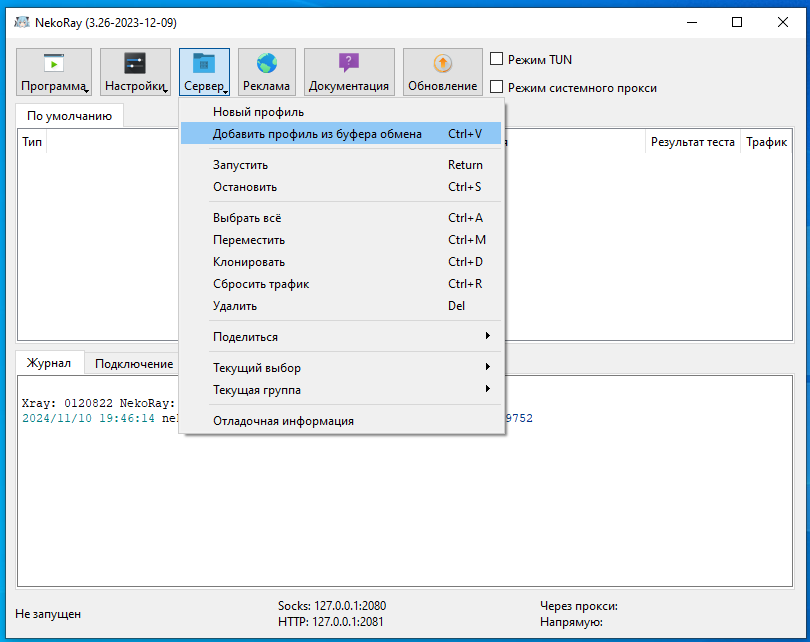Enable the Режим TUN checkbox
This screenshot has width=810, height=642.
(497, 59)
